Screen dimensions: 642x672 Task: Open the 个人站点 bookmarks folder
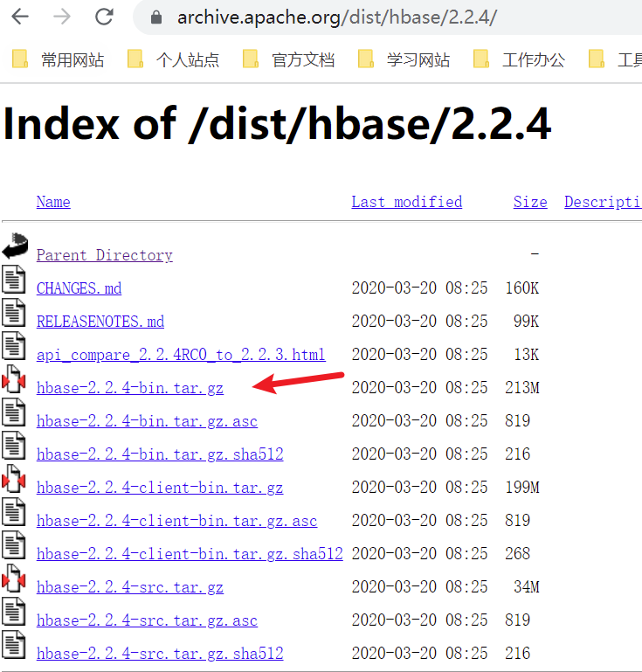pos(174,59)
